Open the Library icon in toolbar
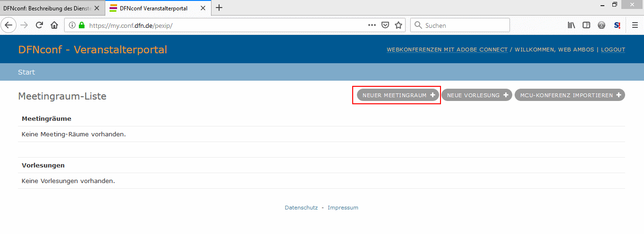 coord(571,25)
